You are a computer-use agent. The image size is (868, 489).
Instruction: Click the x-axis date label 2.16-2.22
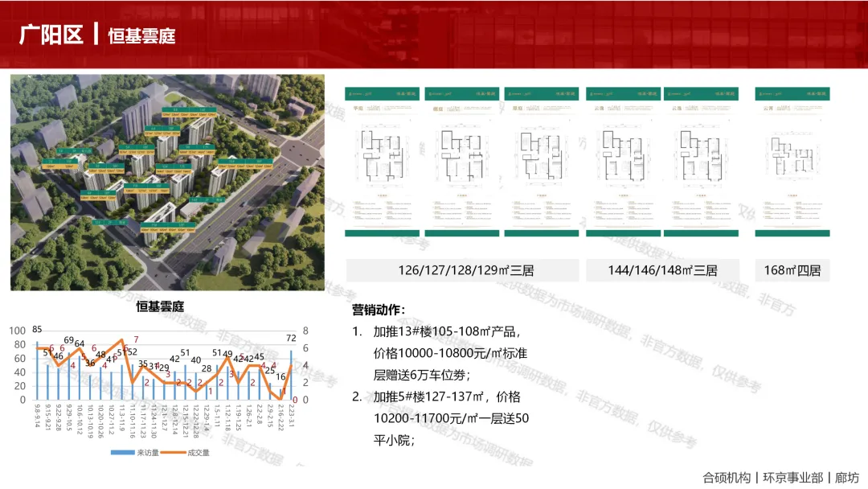coord(280,417)
